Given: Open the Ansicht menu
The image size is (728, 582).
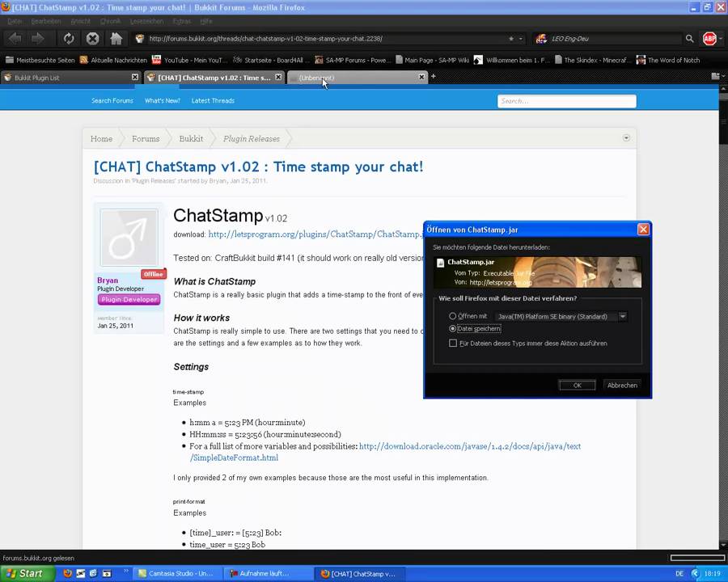Looking at the screenshot, I should [x=81, y=21].
